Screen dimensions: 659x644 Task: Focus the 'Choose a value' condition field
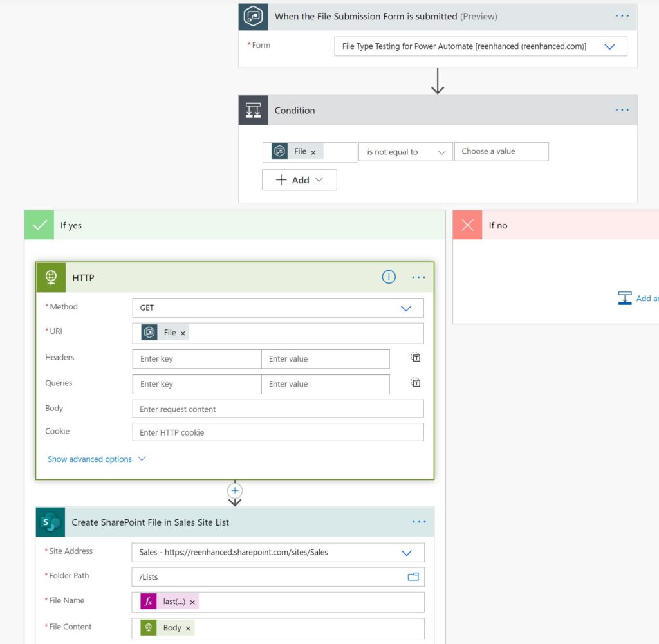click(x=501, y=152)
